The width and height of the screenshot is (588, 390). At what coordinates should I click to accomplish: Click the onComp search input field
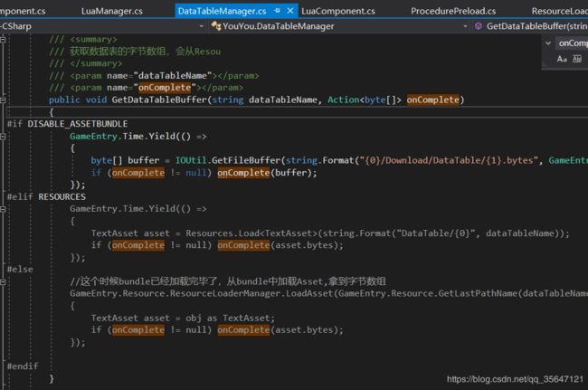(x=573, y=43)
